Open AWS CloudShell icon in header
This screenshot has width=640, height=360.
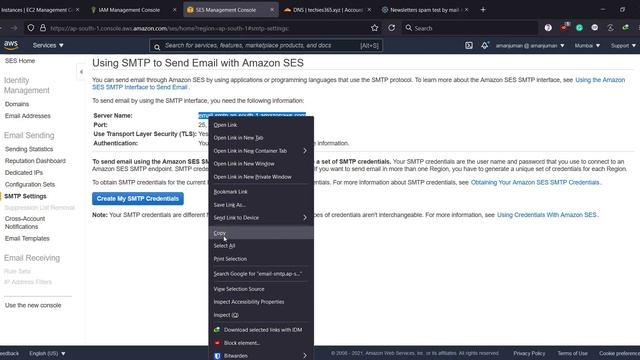pyautogui.click(x=469, y=45)
